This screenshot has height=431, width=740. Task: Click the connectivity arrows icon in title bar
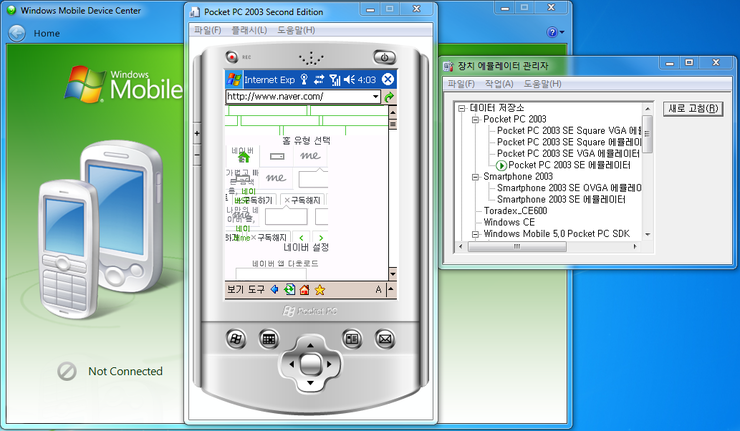[320, 79]
